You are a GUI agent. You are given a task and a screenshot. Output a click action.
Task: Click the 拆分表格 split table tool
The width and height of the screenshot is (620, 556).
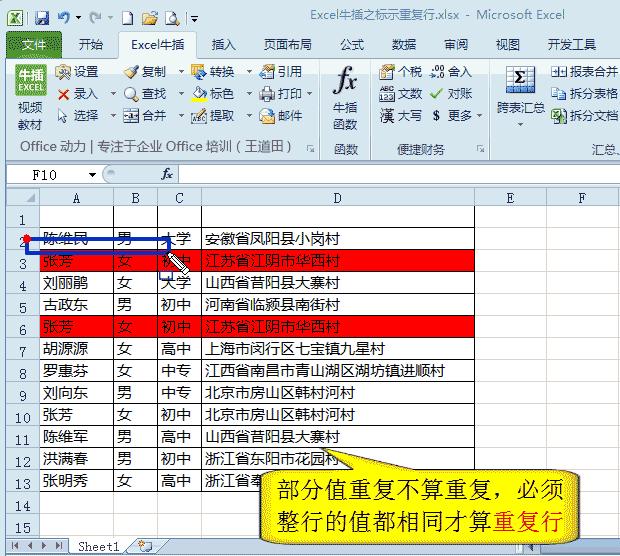(584, 94)
